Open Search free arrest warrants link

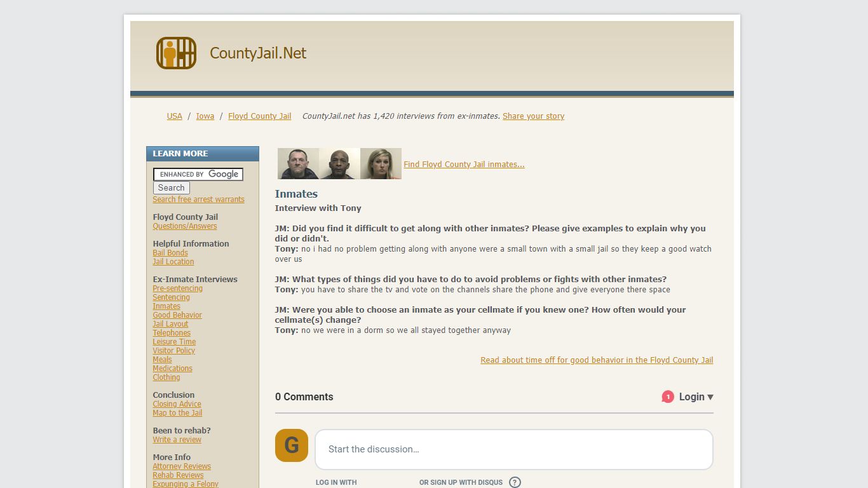(198, 200)
